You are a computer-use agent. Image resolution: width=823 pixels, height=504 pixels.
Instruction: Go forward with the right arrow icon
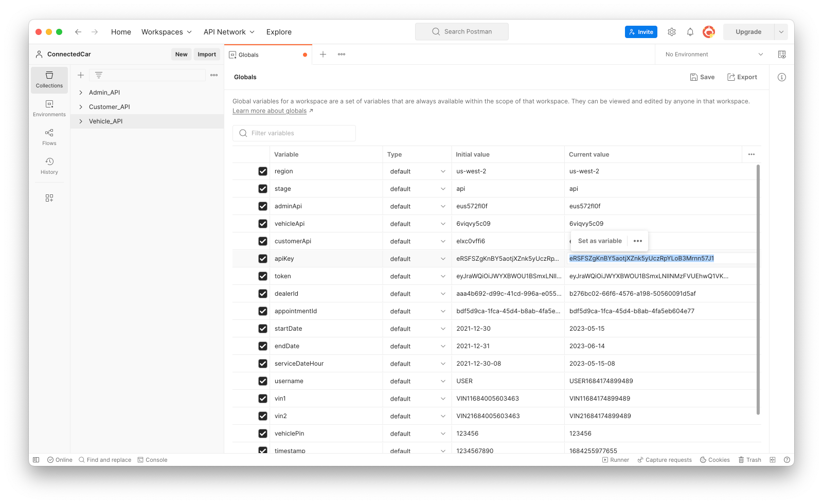[95, 32]
